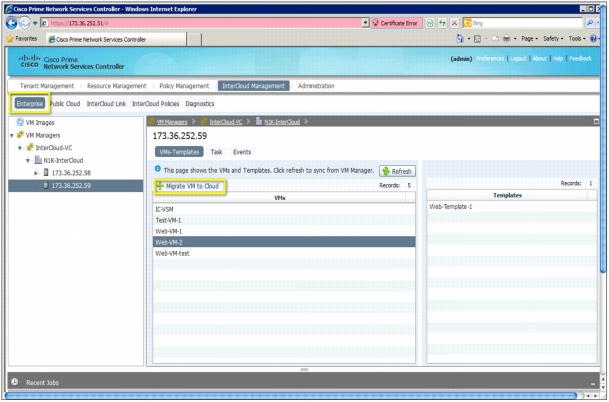Viewport: 609px width, 402px height.
Task: Maximize content panel via corner icon
Action: (x=596, y=122)
